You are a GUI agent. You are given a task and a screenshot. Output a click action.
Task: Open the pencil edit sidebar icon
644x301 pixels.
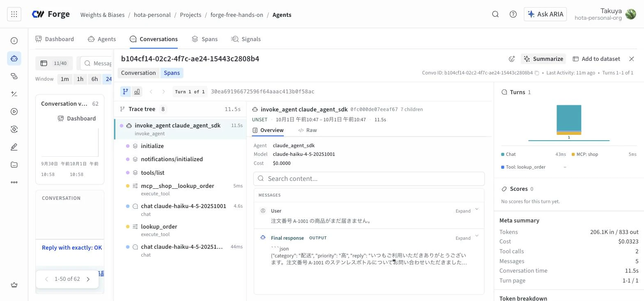click(14, 147)
